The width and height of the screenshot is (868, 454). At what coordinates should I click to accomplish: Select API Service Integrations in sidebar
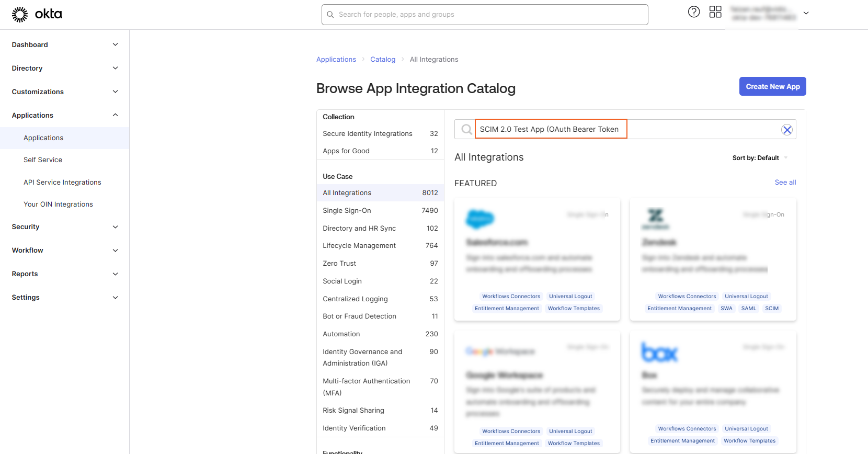tap(62, 183)
